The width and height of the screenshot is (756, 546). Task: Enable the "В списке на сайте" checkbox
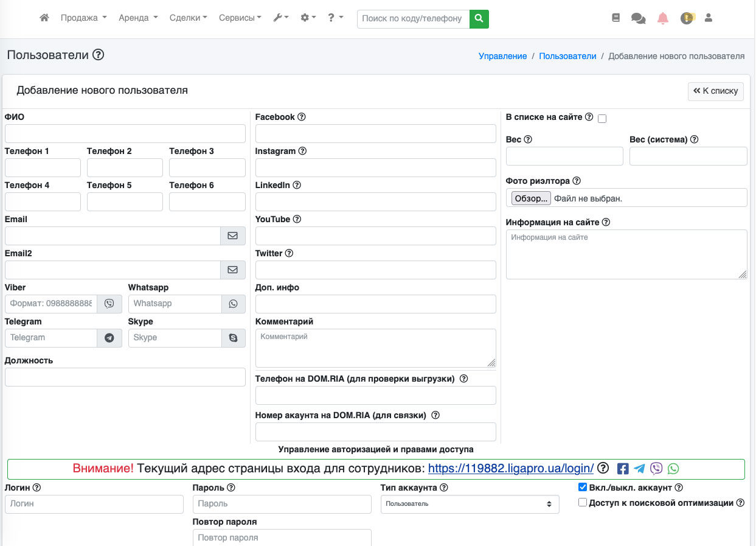click(x=602, y=119)
